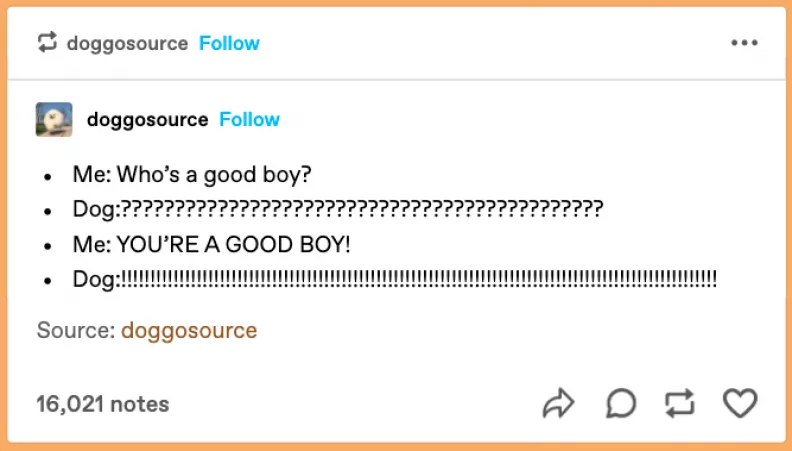This screenshot has height=451, width=792.
Task: Open doggosource blog from the top header
Action: pos(127,43)
